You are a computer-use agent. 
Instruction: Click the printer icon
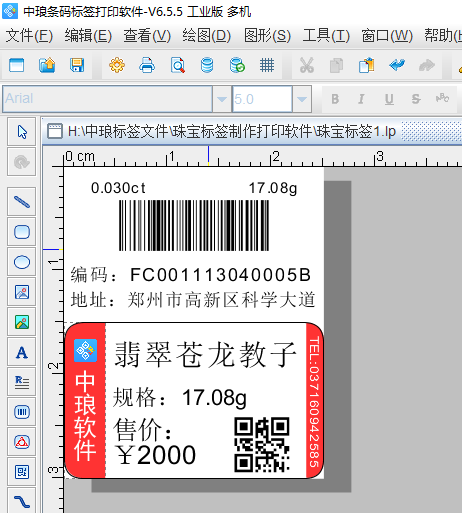pos(147,65)
